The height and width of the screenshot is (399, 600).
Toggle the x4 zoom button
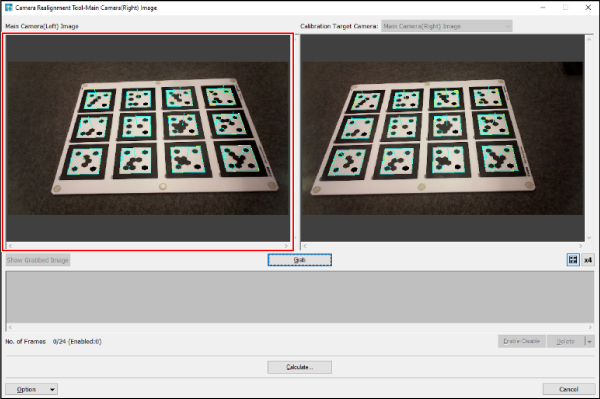pyautogui.click(x=588, y=260)
